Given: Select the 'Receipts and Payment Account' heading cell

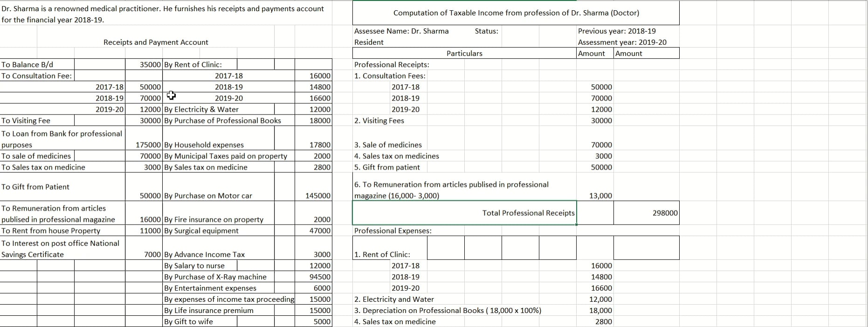Looking at the screenshot, I should (x=156, y=42).
